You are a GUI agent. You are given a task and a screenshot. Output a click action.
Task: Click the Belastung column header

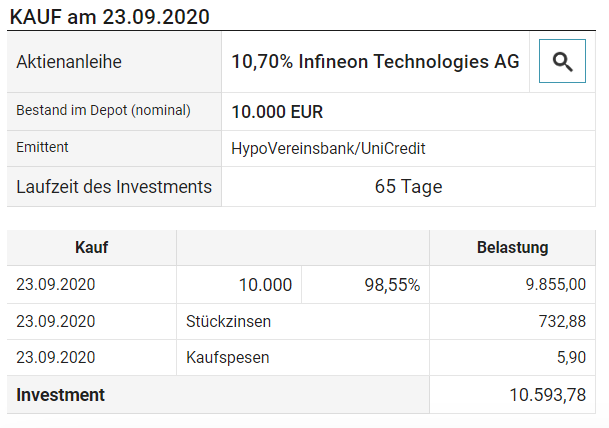click(512, 247)
